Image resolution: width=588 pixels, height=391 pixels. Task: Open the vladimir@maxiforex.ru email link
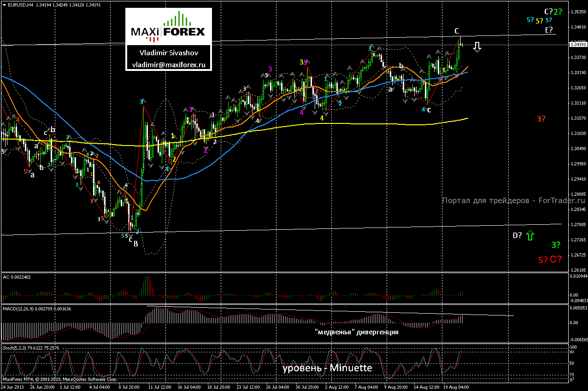169,65
